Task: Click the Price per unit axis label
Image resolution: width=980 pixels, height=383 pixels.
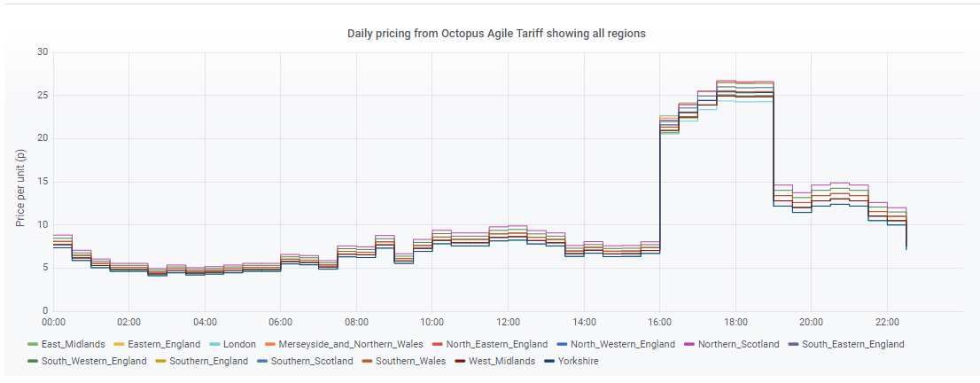Action: coord(20,182)
